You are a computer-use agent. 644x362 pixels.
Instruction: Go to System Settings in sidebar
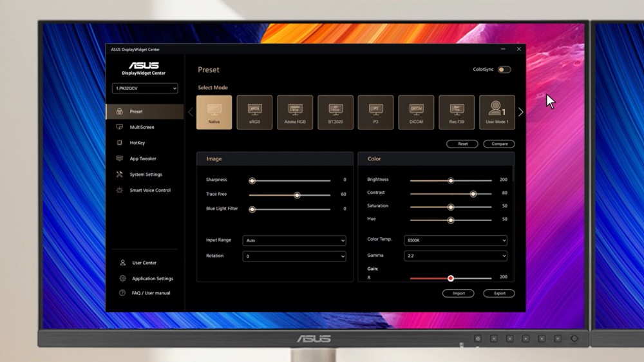click(x=146, y=175)
